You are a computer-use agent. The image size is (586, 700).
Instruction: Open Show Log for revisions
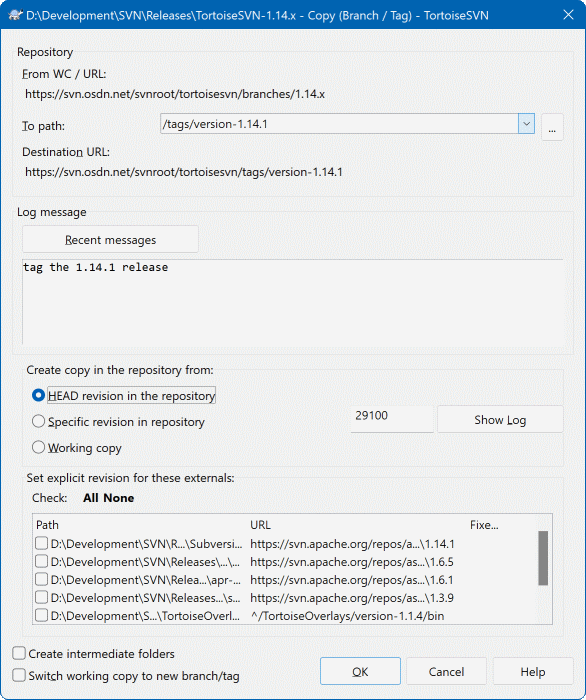500,419
